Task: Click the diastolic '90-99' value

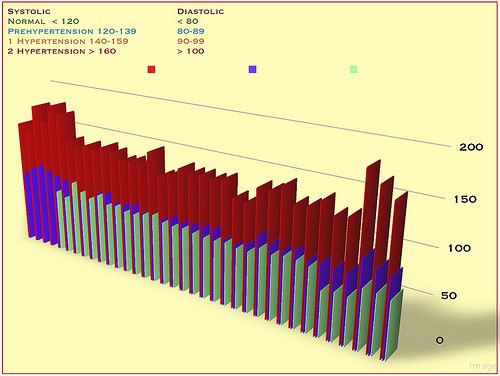Action: [191, 41]
